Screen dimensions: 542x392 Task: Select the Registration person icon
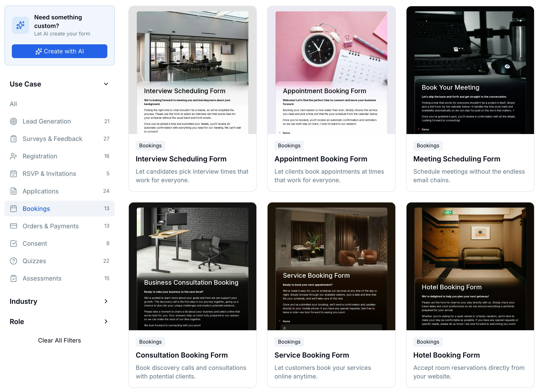[14, 156]
